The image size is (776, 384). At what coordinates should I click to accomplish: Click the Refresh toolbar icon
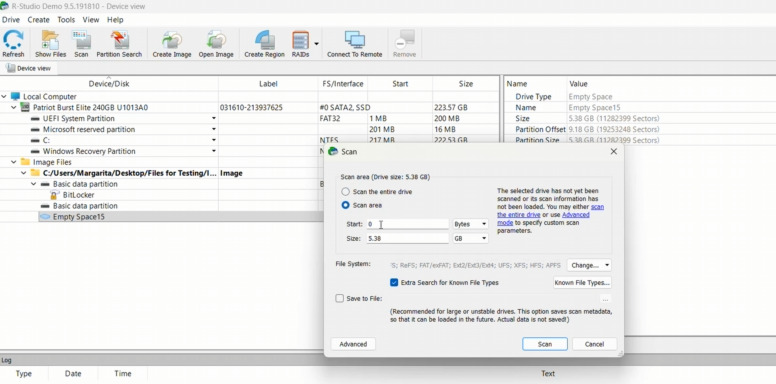tap(13, 40)
